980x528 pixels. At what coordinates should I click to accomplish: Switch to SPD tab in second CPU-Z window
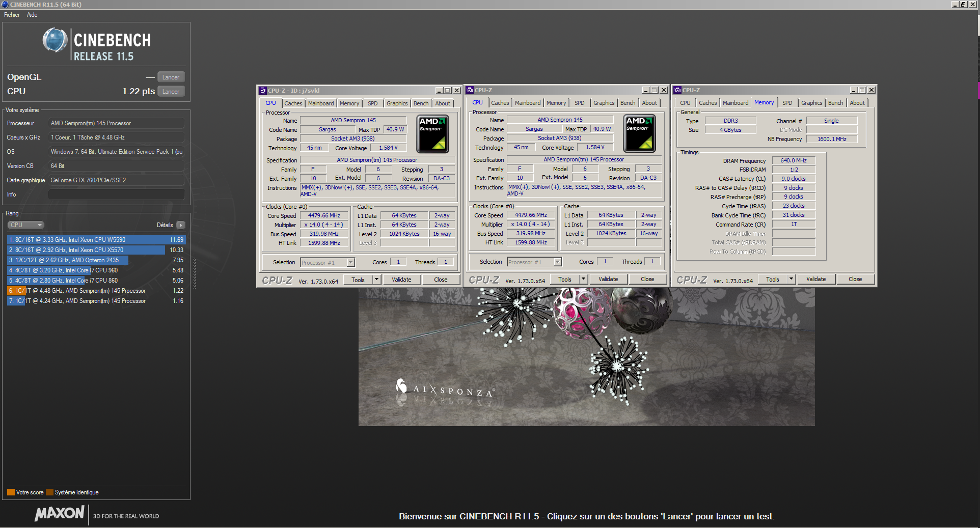pyautogui.click(x=580, y=103)
